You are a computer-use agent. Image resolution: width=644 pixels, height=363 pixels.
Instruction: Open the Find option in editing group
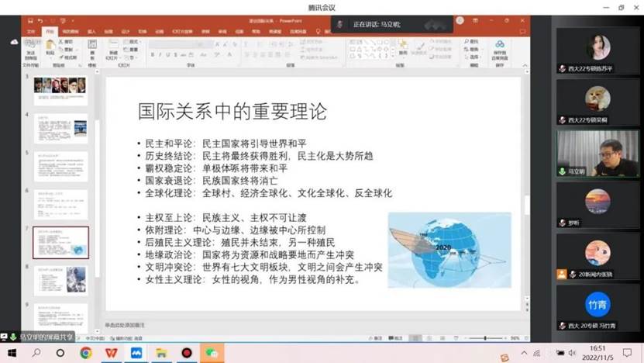(471, 41)
